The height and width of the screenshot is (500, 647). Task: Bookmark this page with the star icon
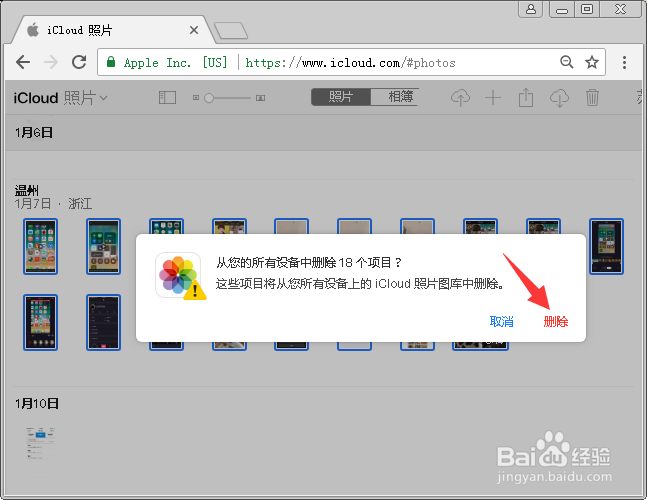click(592, 62)
